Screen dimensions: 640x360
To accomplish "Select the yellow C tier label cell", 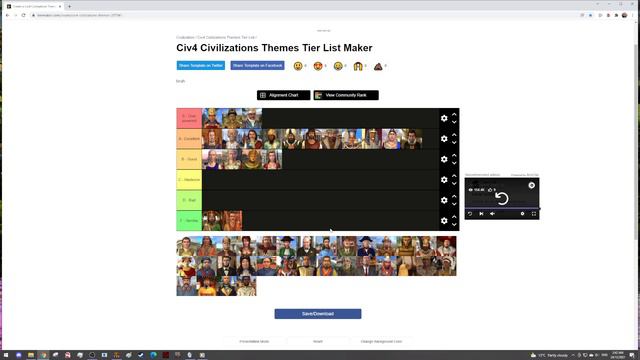I will [189, 180].
